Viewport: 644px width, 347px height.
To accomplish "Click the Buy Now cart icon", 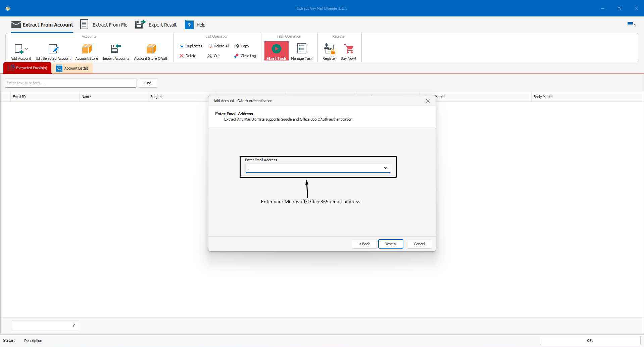I will click(x=349, y=49).
